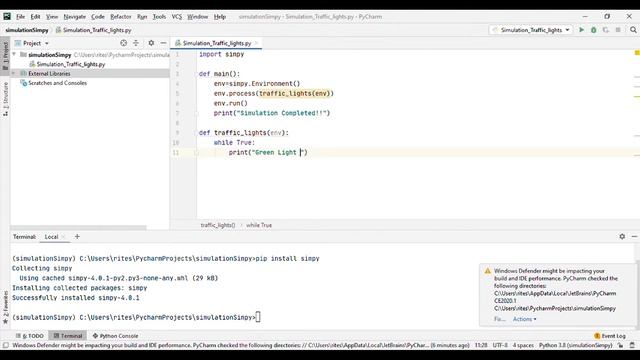Open the Run menu
Viewport: 640px width, 360px height.
(x=142, y=17)
